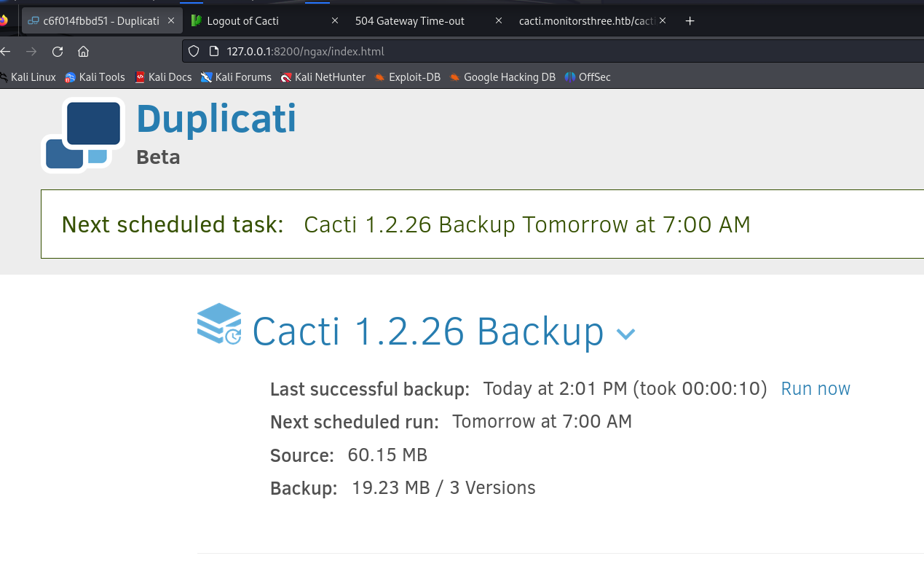
Task: Open the Kali NetHunter bookmark
Action: (323, 77)
